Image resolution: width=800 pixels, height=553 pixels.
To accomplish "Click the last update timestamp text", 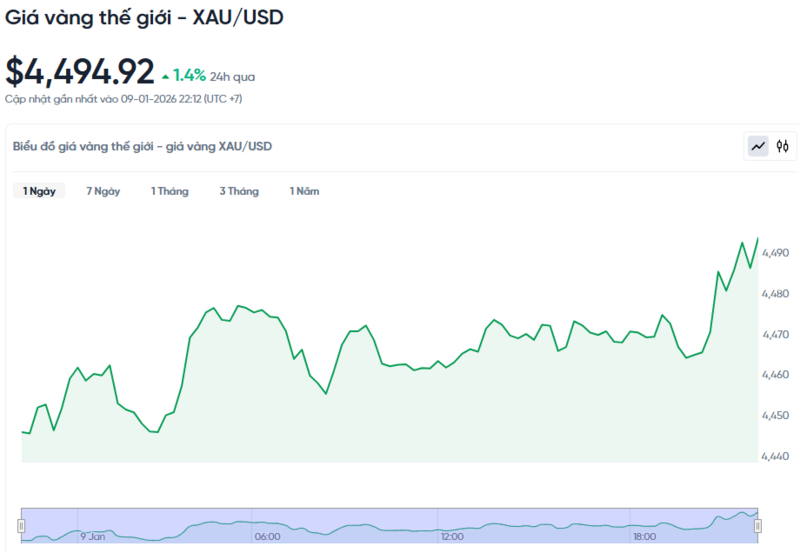I will coord(123,99).
